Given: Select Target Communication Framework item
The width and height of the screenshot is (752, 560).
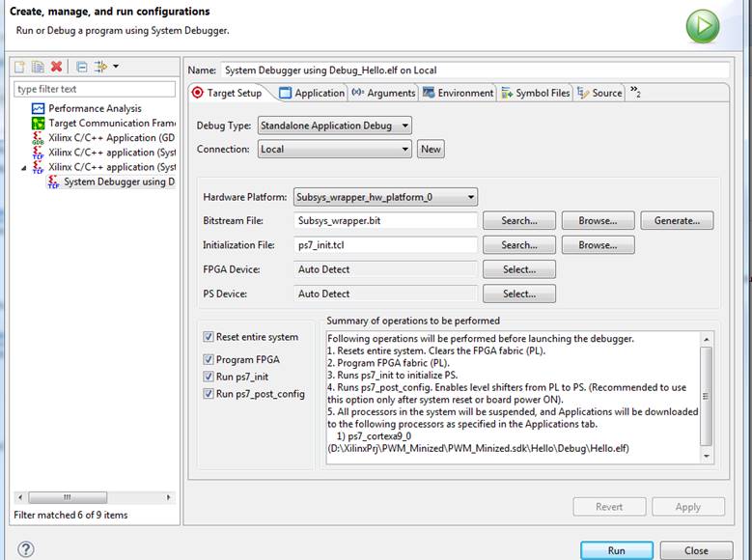Looking at the screenshot, I should tap(111, 124).
